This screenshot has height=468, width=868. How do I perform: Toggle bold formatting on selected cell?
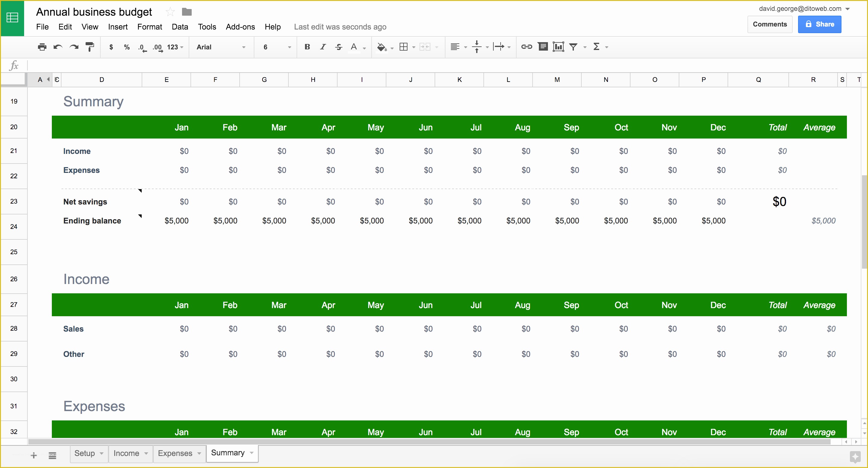pos(307,47)
